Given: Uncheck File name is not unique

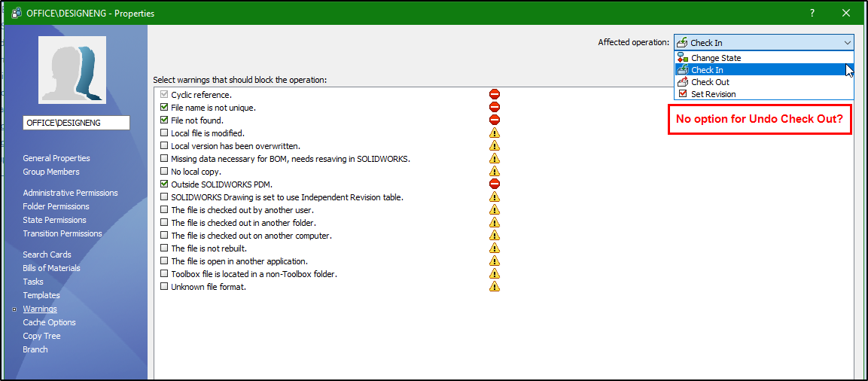Looking at the screenshot, I should pos(164,107).
